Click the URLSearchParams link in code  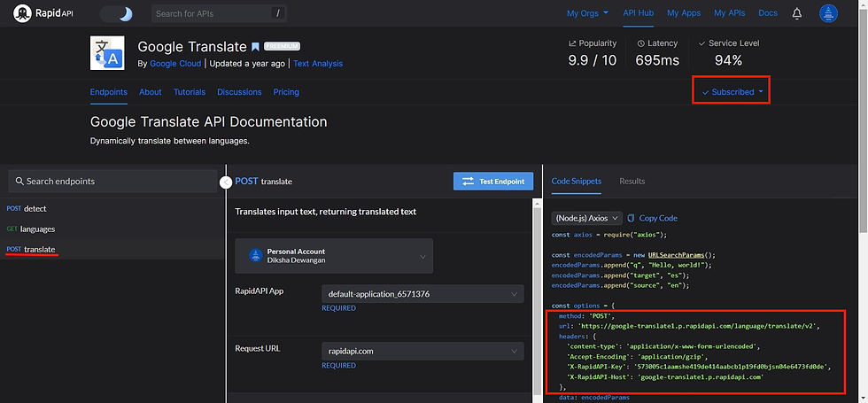click(676, 255)
